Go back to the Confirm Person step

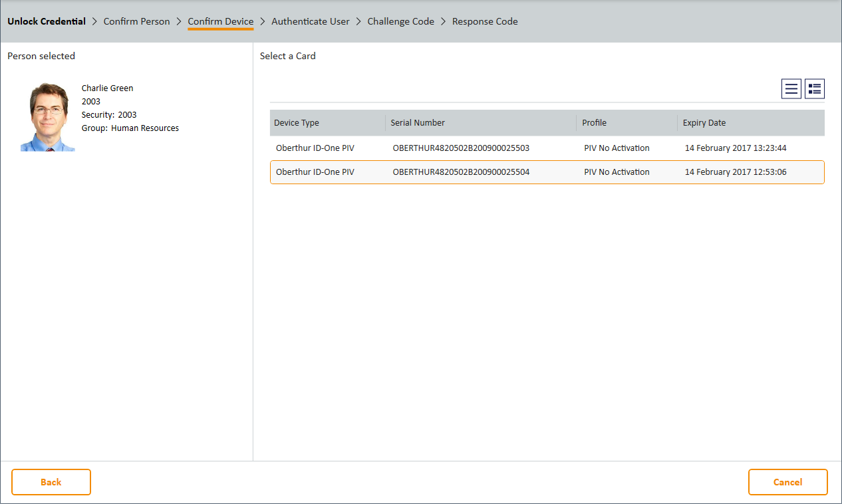[x=136, y=21]
